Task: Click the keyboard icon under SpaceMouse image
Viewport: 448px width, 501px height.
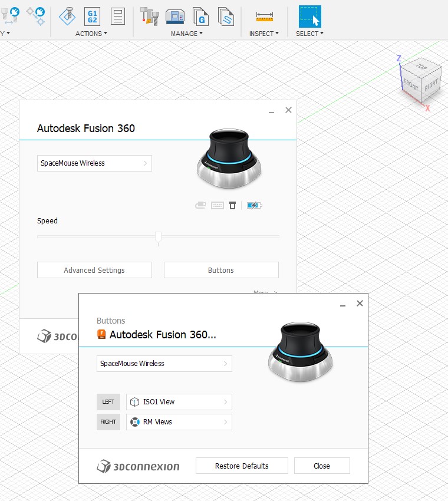Action: coord(218,206)
